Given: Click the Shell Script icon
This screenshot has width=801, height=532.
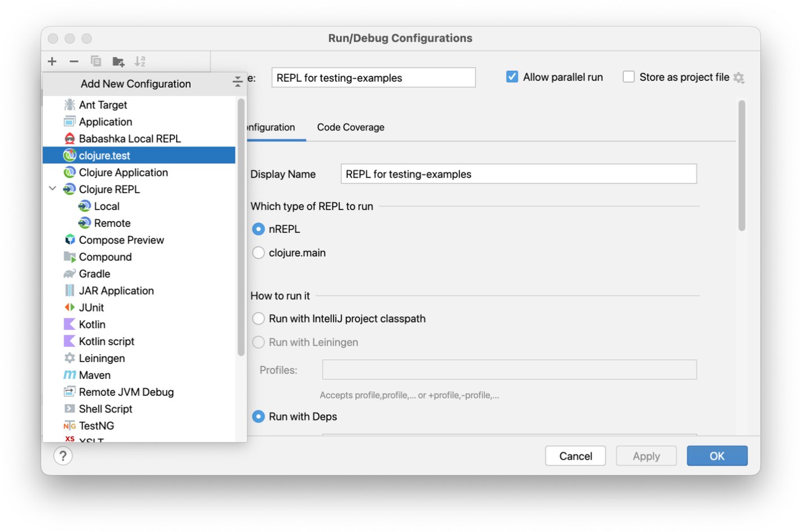Looking at the screenshot, I should (69, 409).
